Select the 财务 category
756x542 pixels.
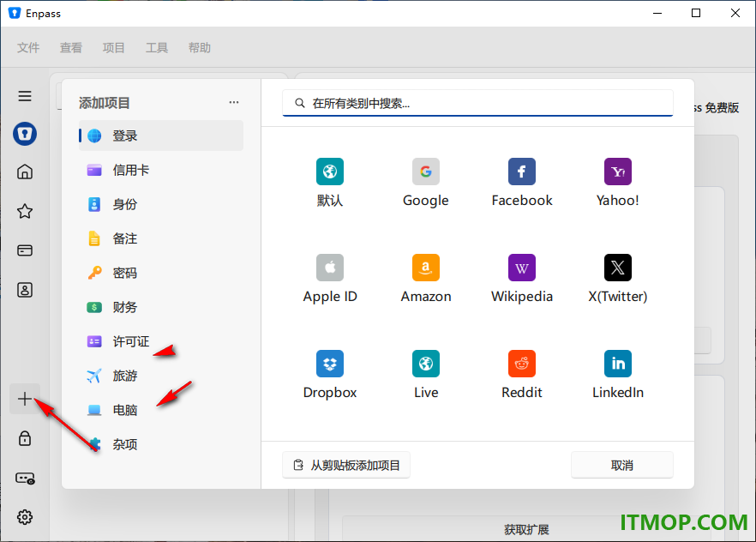coord(161,307)
